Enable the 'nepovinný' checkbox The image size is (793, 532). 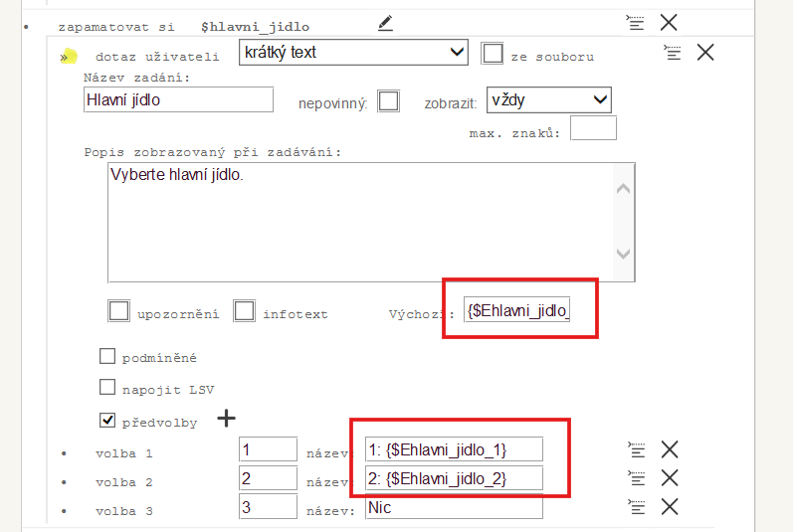click(388, 101)
